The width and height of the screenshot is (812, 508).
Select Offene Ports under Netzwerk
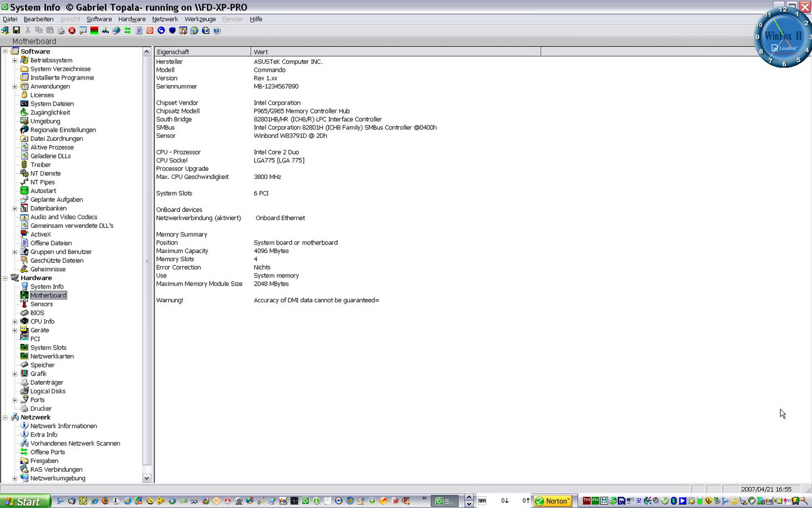click(x=47, y=452)
